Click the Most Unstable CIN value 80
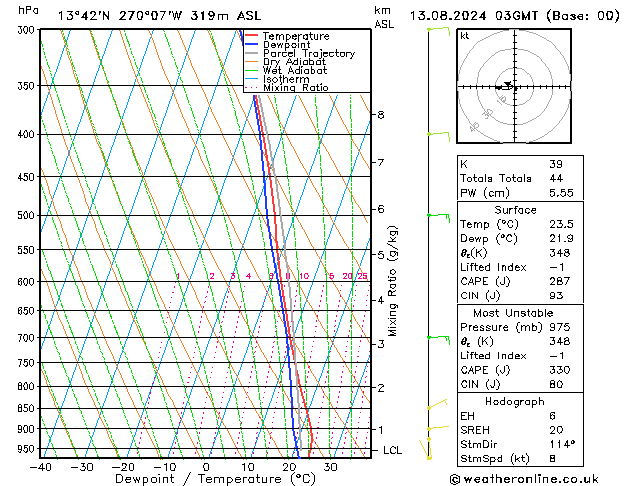The image size is (629, 486). click(x=556, y=384)
